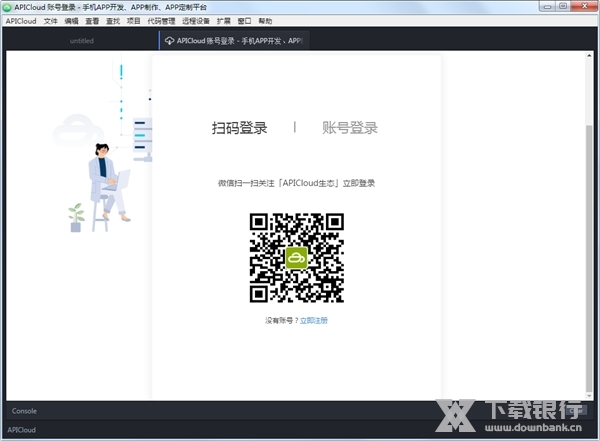Click the scrollbar up arrow

pyautogui.click(x=589, y=56)
